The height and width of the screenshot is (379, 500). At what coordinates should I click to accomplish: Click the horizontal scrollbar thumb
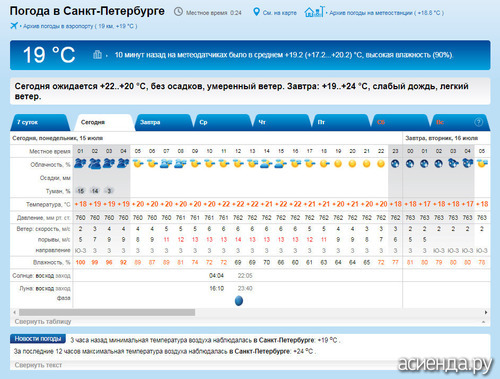coord(107,312)
